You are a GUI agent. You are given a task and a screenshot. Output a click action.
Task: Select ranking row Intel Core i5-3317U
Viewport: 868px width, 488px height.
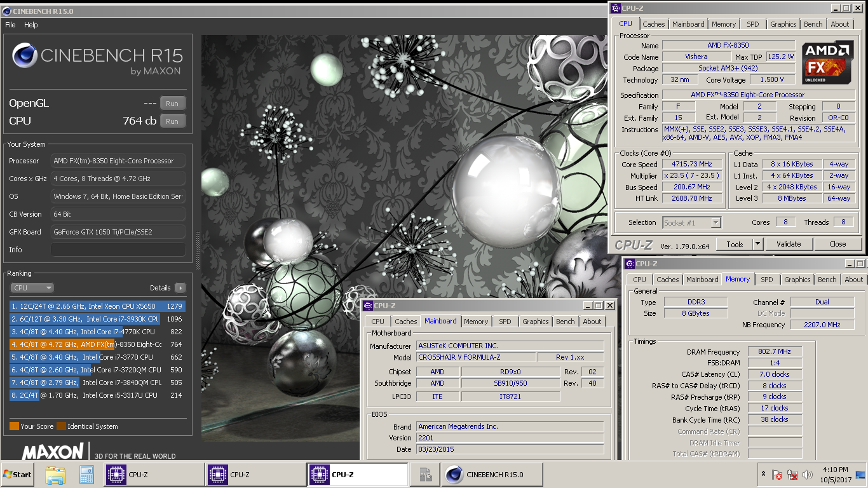coord(98,395)
